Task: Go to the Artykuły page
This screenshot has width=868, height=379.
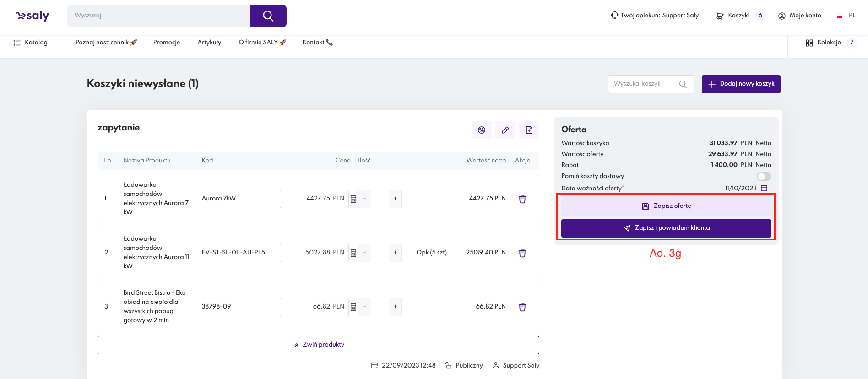Action: click(x=209, y=43)
